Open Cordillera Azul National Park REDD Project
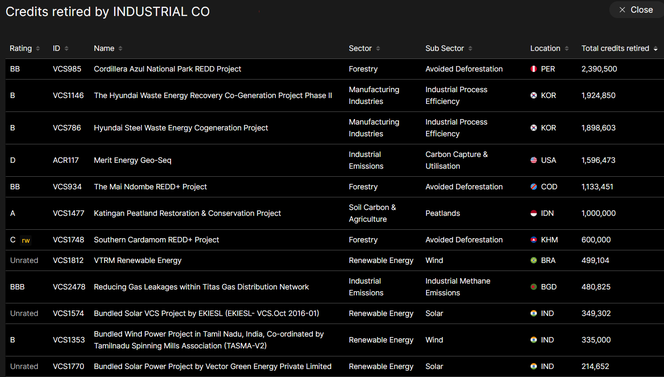The image size is (664, 377). [167, 69]
